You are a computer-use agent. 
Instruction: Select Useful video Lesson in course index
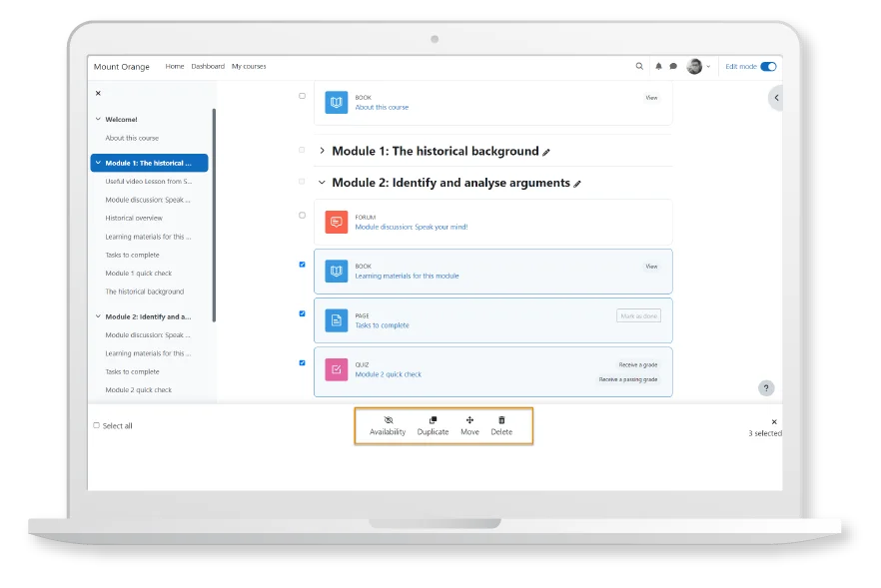[148, 182]
